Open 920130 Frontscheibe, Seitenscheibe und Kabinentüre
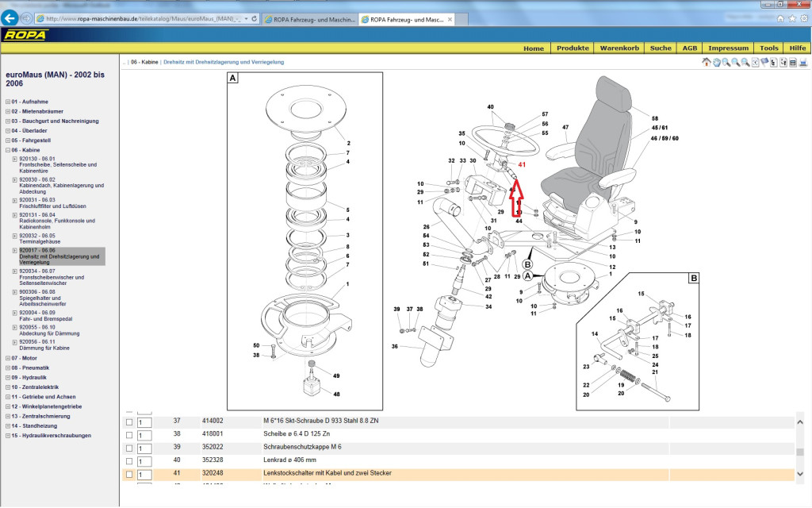Screen dimensions: 812x508 click(58, 165)
